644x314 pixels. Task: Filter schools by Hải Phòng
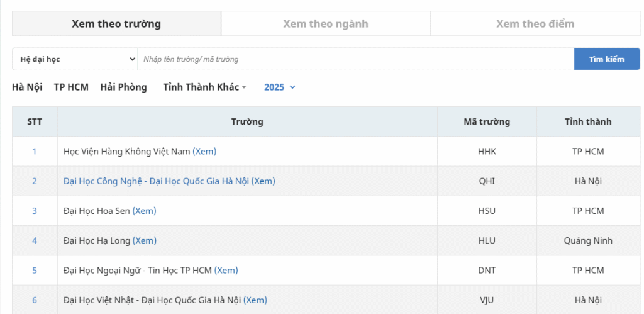click(x=123, y=87)
